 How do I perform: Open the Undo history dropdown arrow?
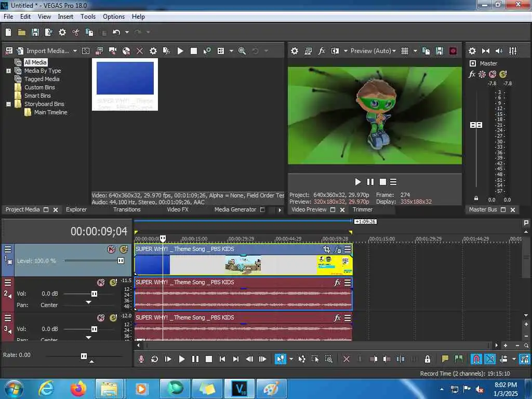point(127,32)
